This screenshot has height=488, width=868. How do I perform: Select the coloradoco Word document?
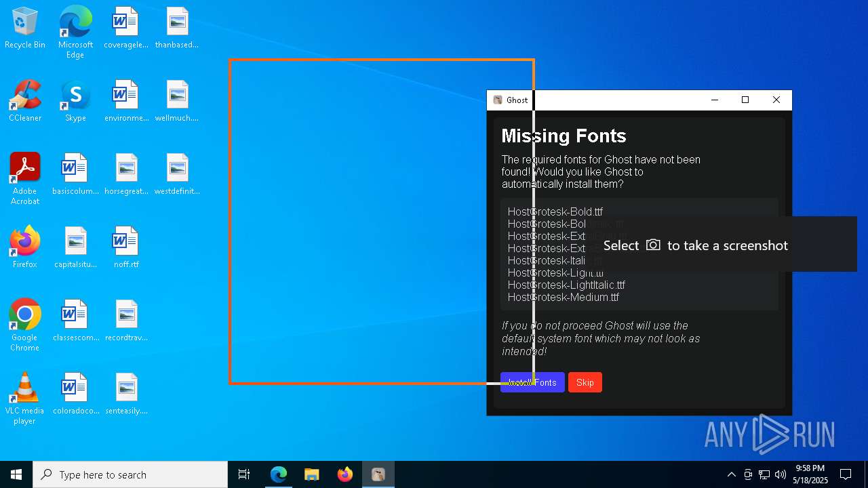coord(75,394)
